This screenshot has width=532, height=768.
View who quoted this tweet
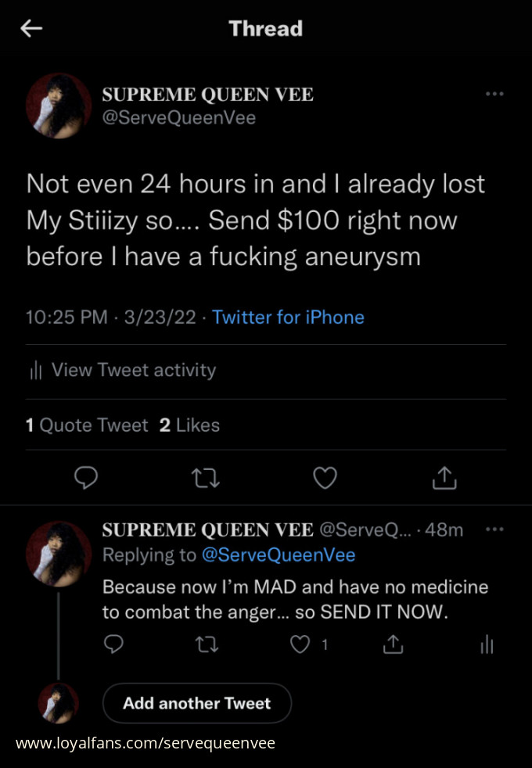pos(87,425)
